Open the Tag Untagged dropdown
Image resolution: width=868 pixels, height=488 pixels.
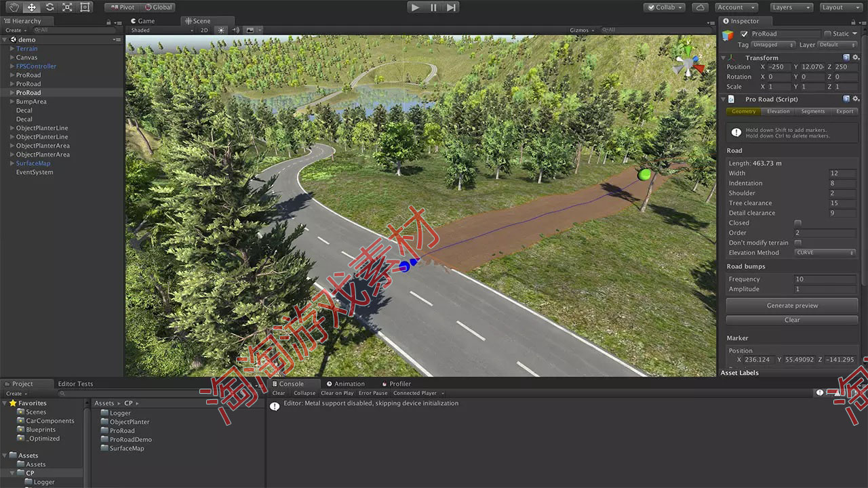[774, 45]
